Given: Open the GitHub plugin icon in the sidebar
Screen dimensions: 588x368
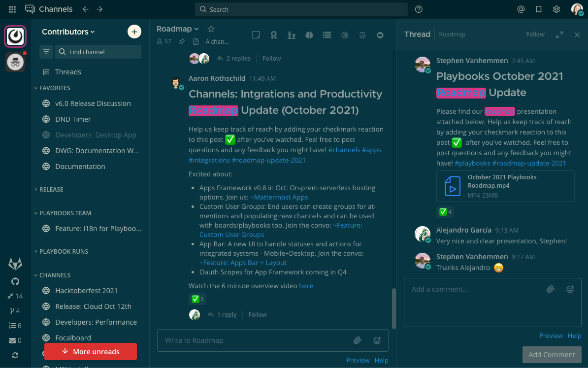Looking at the screenshot, I should pyautogui.click(x=15, y=281).
